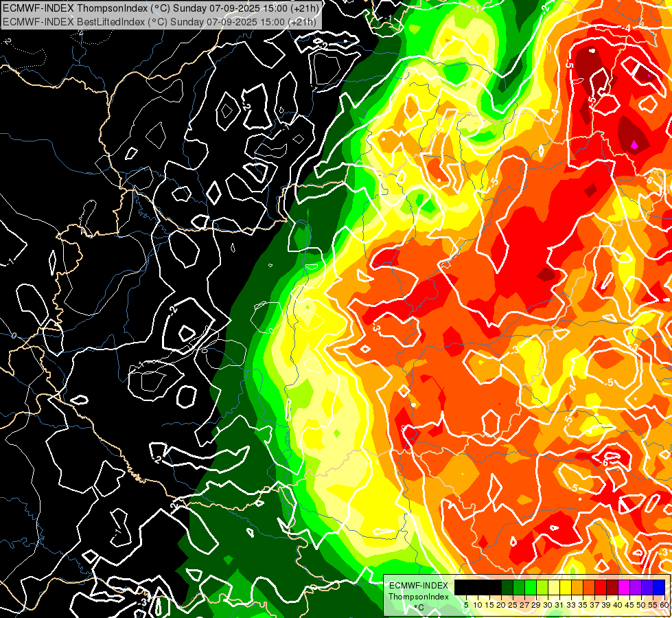Click the legend scale value 33

571,605
